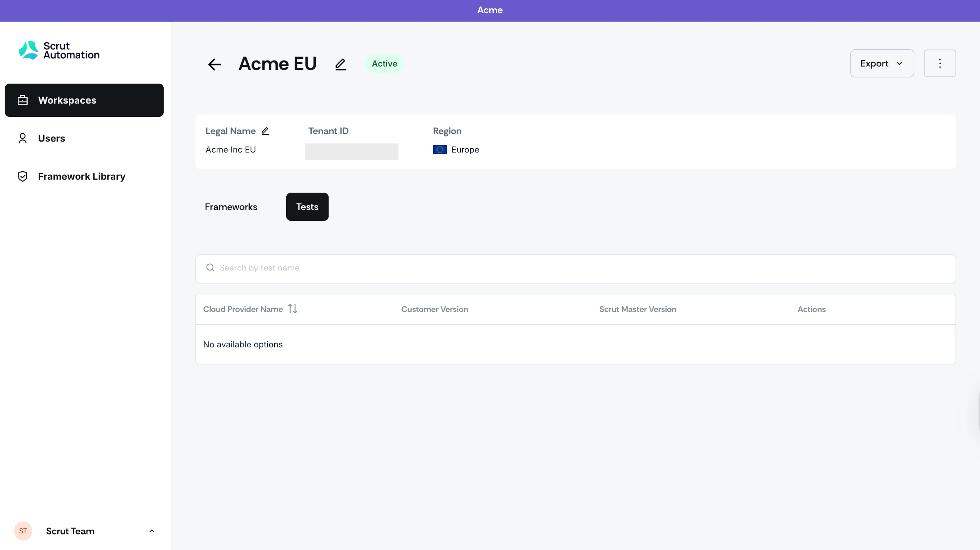This screenshot has width=980, height=550.
Task: Click the Scrut Automation logo
Action: [x=59, y=50]
